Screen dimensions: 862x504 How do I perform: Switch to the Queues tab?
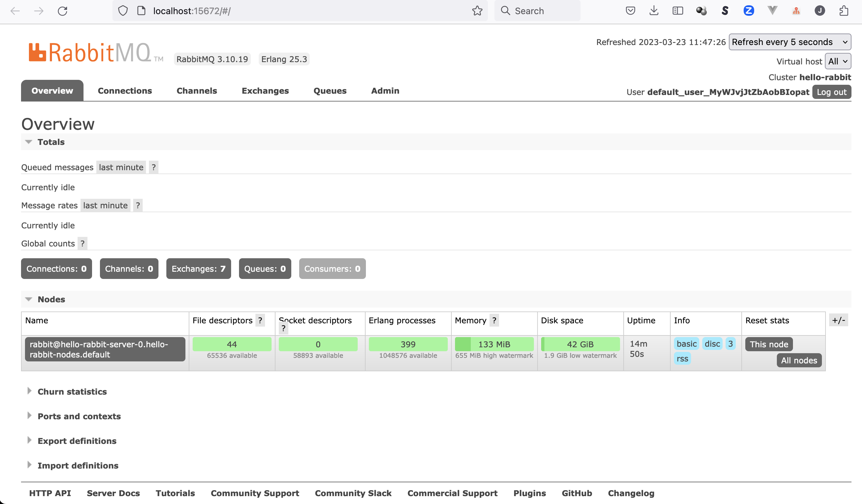pos(330,91)
